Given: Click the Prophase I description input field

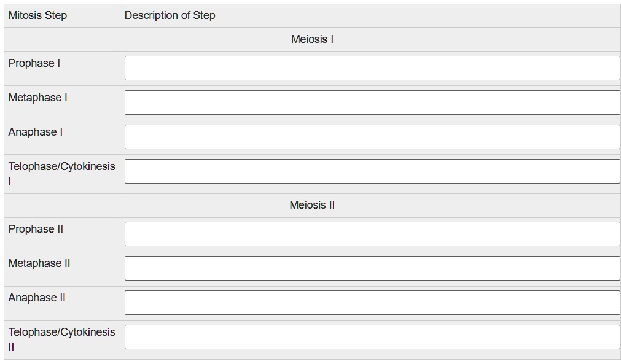Looking at the screenshot, I should (x=372, y=68).
